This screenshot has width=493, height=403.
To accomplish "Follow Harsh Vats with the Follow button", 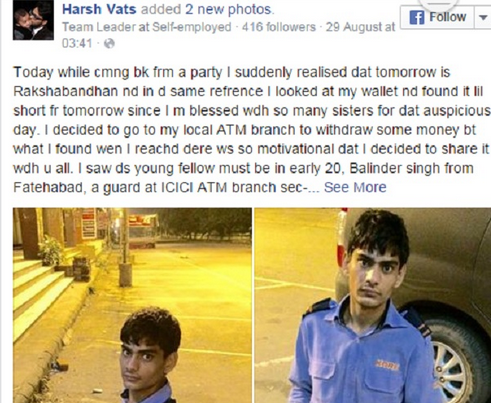I will tap(437, 17).
